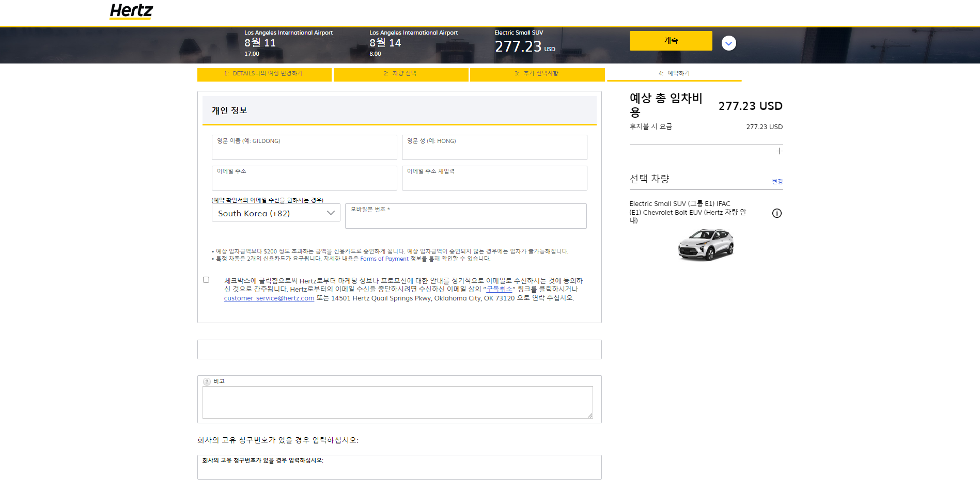The image size is (980, 493).
Task: Enable the Hertz marketing email consent checkbox
Action: 206,279
